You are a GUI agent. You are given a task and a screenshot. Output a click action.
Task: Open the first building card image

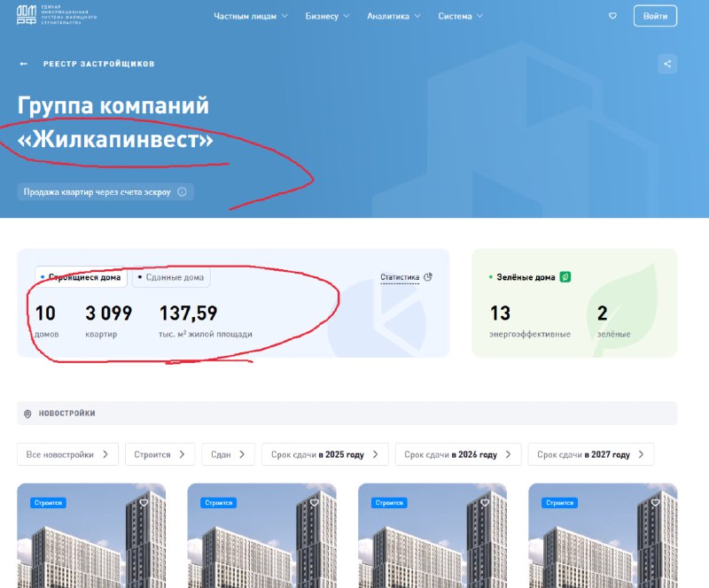coord(91,536)
